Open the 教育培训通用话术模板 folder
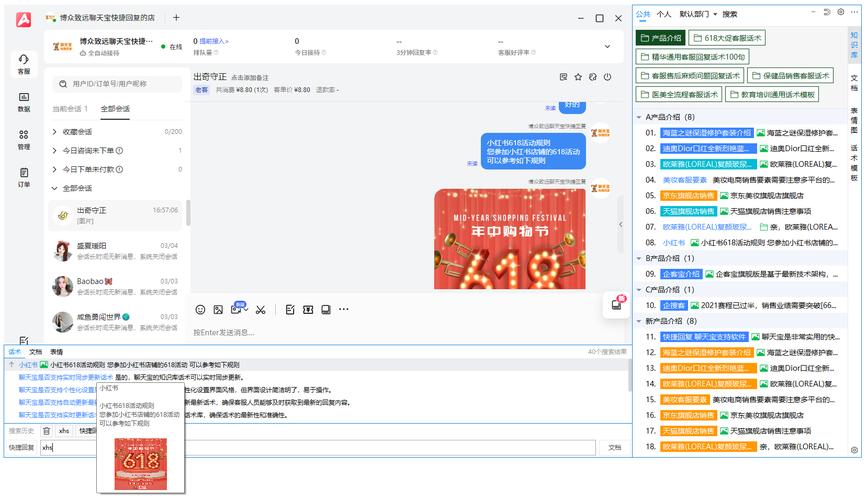 772,95
